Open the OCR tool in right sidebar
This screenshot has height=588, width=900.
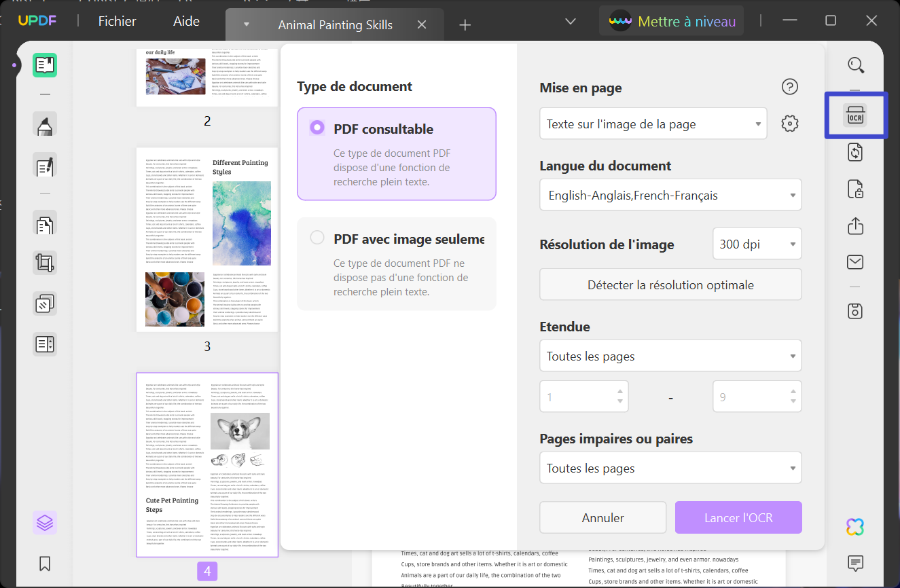tap(855, 115)
